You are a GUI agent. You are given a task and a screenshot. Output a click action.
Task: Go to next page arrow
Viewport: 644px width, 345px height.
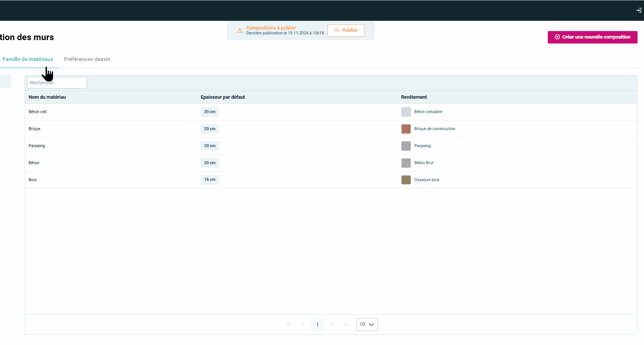point(332,325)
